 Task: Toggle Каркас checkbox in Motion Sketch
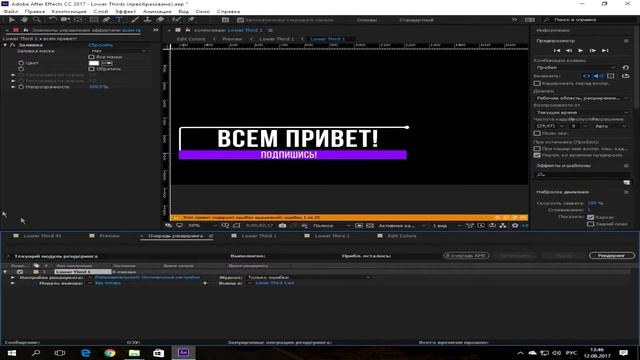click(x=590, y=217)
